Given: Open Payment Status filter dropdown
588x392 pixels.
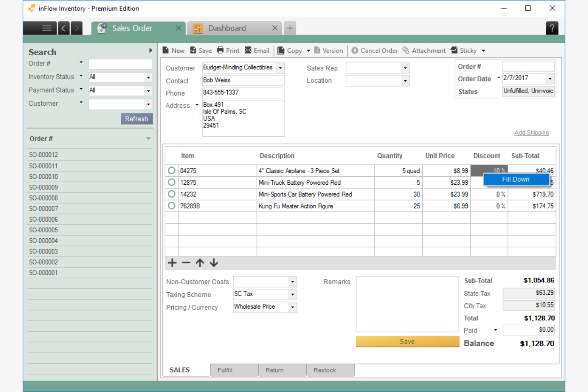Looking at the screenshot, I should (x=148, y=91).
